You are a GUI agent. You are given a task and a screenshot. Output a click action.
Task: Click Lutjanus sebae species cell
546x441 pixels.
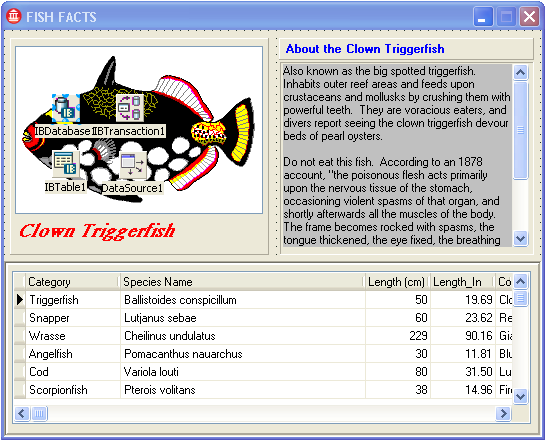pos(243,318)
